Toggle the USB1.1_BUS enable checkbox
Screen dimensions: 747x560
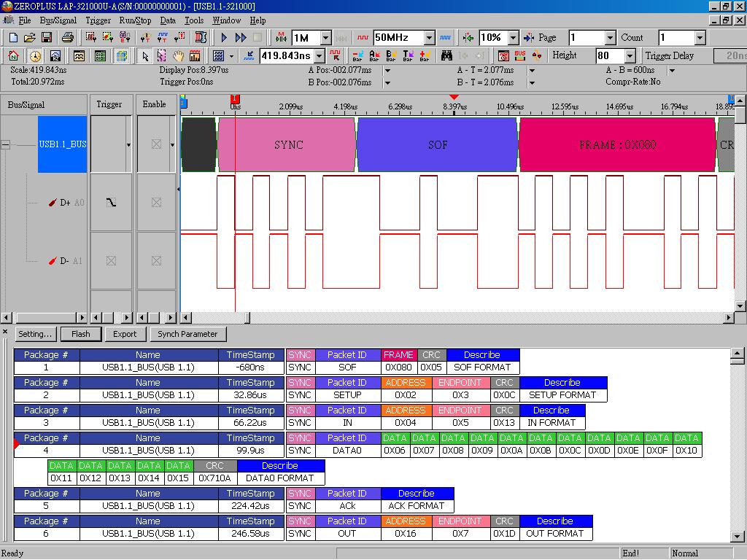pyautogui.click(x=156, y=143)
